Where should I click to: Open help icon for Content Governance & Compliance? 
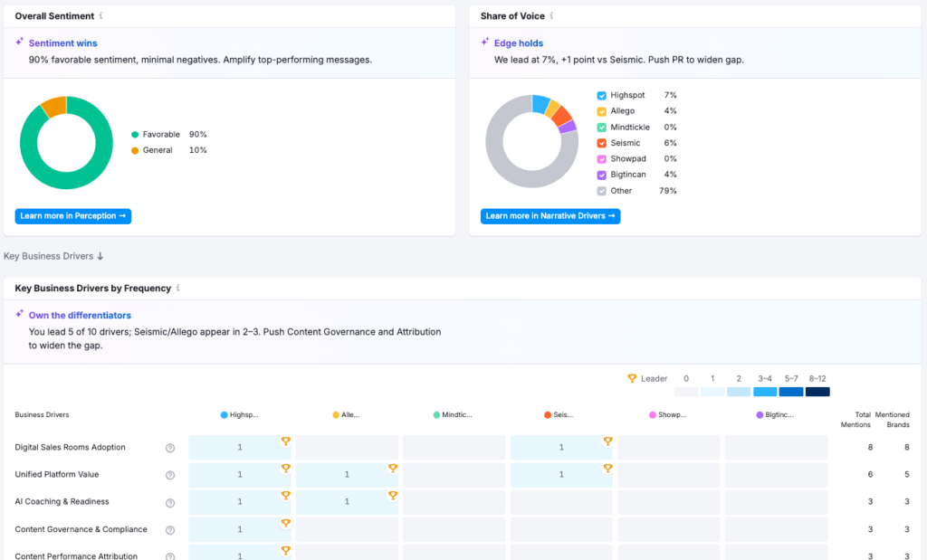tap(169, 529)
